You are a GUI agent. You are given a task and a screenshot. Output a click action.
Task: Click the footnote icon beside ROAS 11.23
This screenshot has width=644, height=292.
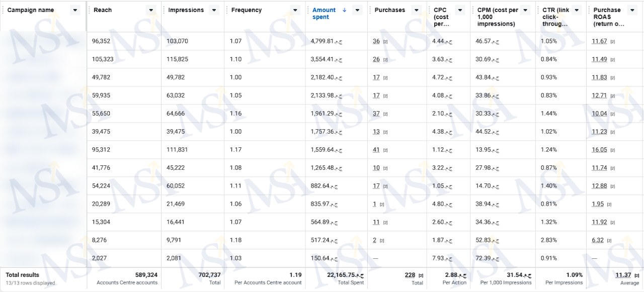tap(613, 132)
